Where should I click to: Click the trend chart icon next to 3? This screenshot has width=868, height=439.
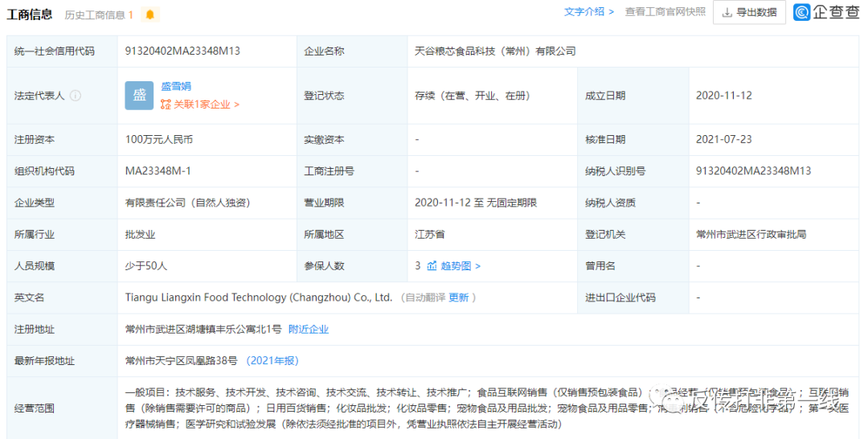[432, 266]
